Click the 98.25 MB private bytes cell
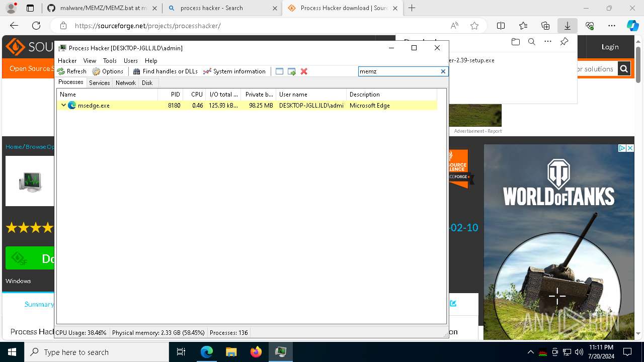 [x=261, y=106]
